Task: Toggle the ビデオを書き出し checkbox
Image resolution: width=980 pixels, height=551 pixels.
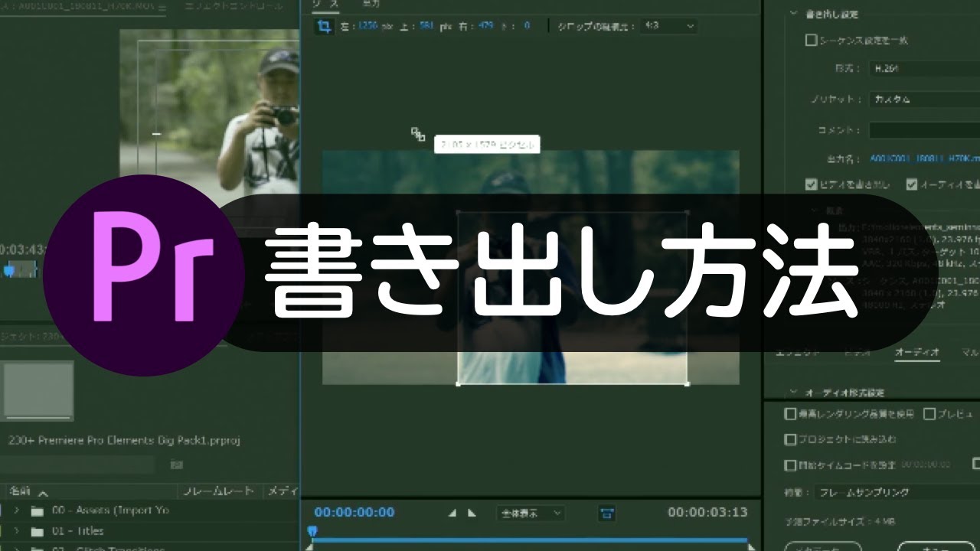Action: (812, 184)
